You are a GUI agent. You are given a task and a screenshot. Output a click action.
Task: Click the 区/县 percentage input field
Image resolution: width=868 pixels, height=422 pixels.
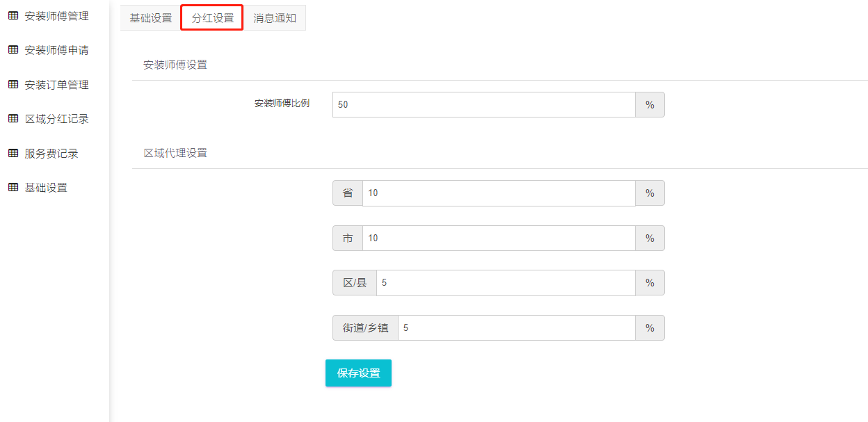506,283
